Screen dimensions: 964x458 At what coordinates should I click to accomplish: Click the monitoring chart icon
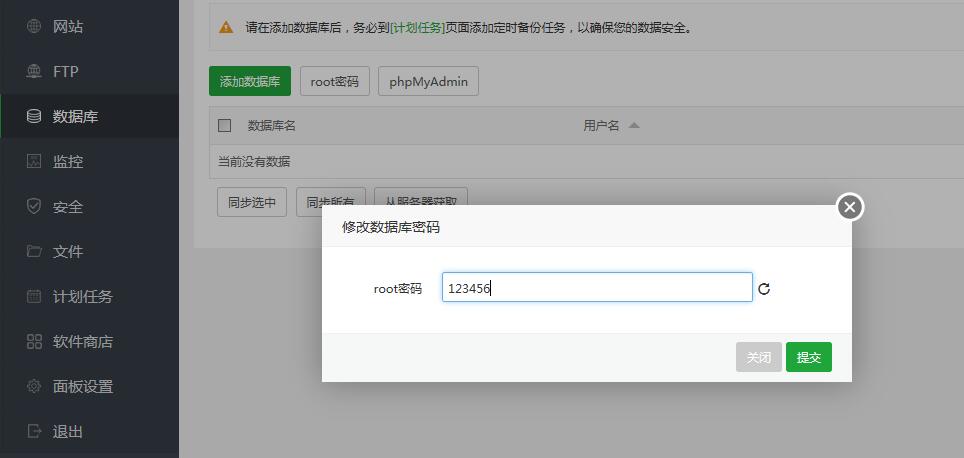34,162
